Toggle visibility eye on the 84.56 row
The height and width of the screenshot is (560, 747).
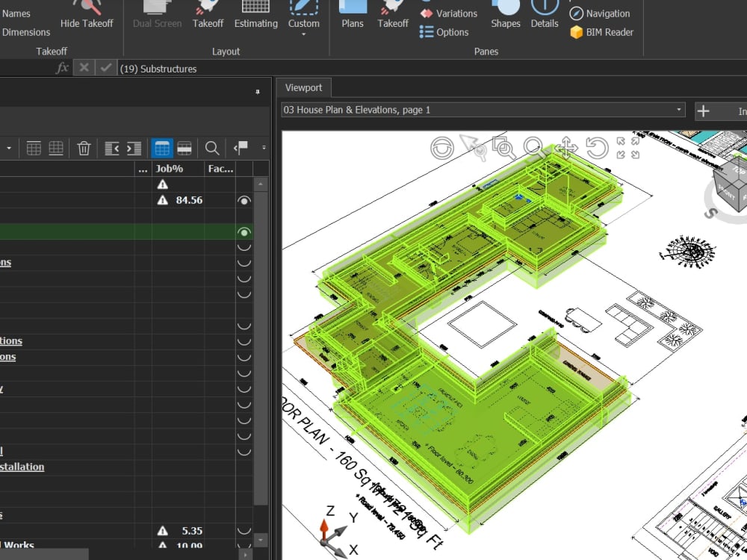244,200
